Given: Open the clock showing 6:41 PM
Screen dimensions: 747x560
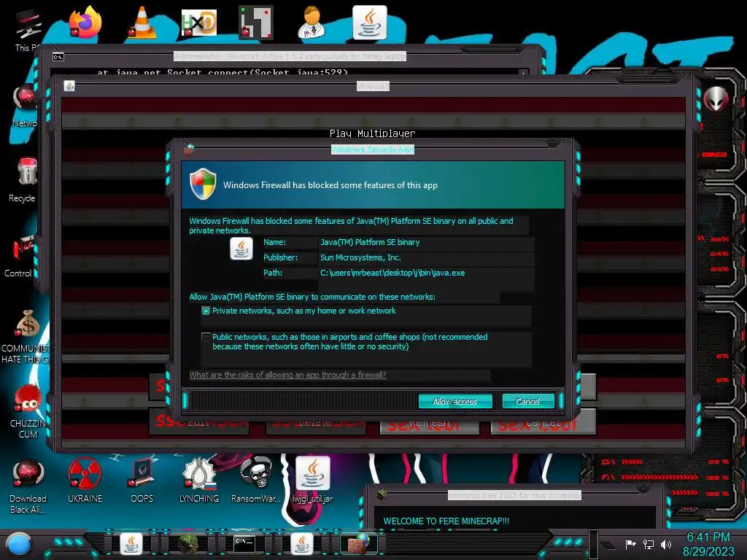Looking at the screenshot, I should click(x=708, y=544).
